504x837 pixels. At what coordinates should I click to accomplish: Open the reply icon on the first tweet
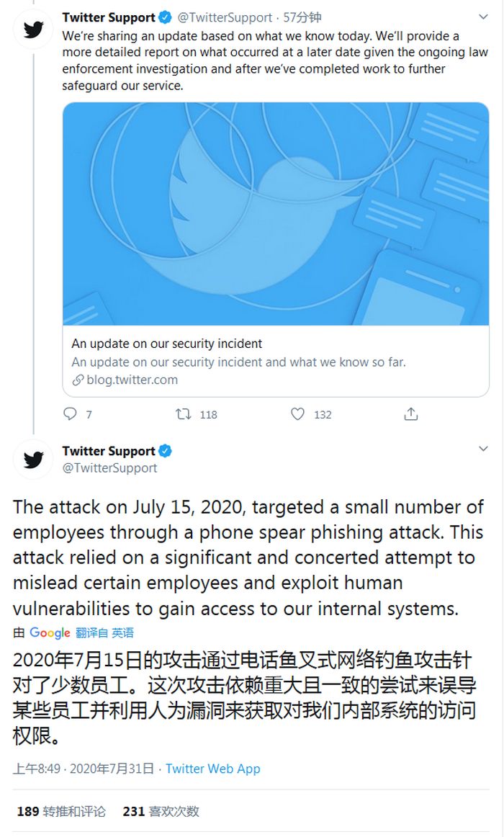point(68,414)
